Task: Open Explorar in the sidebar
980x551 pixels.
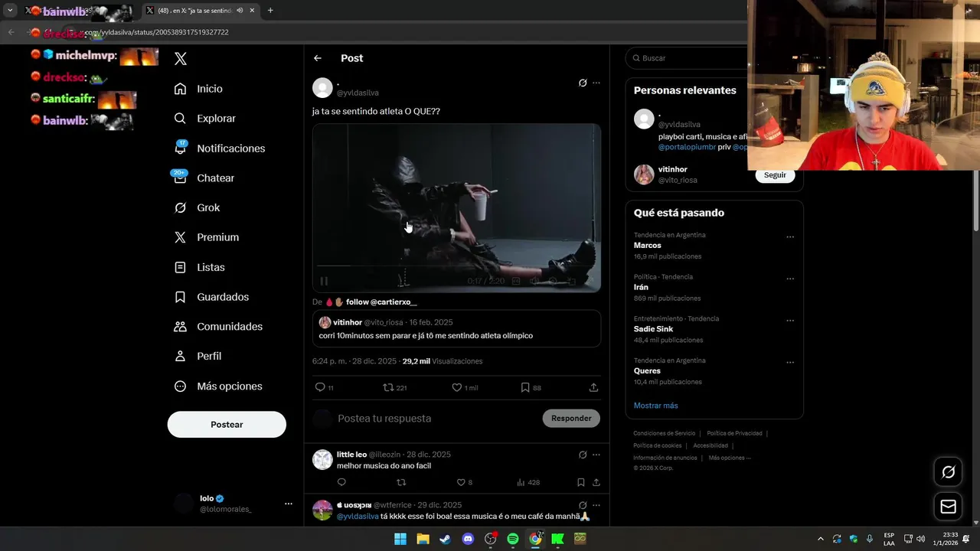Action: click(x=205, y=119)
